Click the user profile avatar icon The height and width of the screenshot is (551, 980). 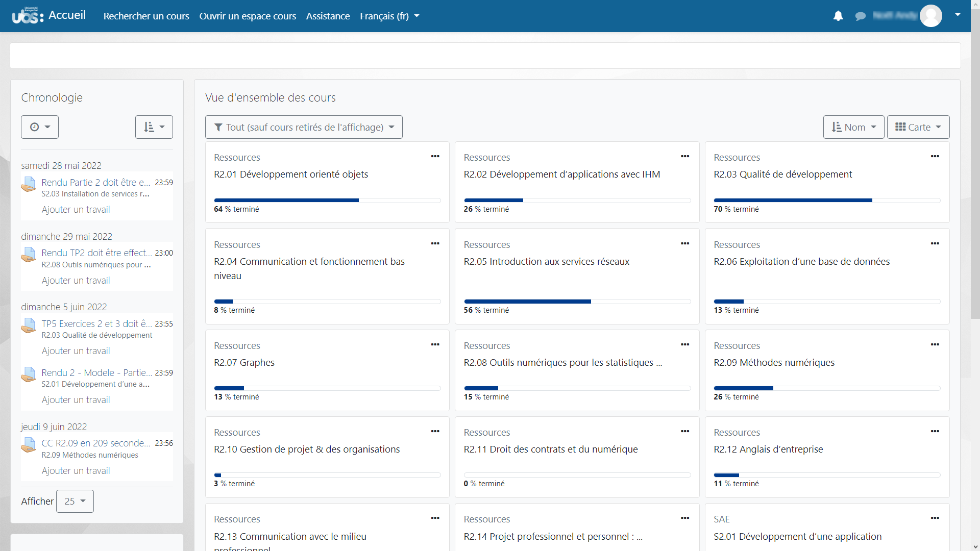[x=930, y=15]
